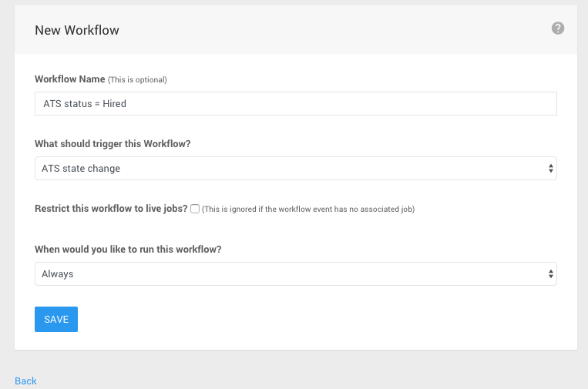
Task: Open the help question mark icon
Action: click(x=558, y=28)
